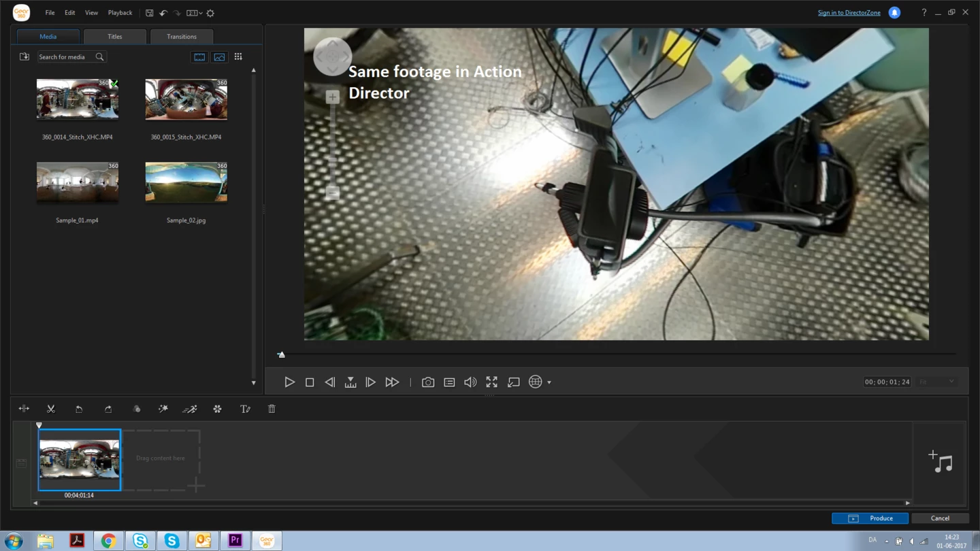980x551 pixels.
Task: Stop the preview playback
Action: (310, 382)
